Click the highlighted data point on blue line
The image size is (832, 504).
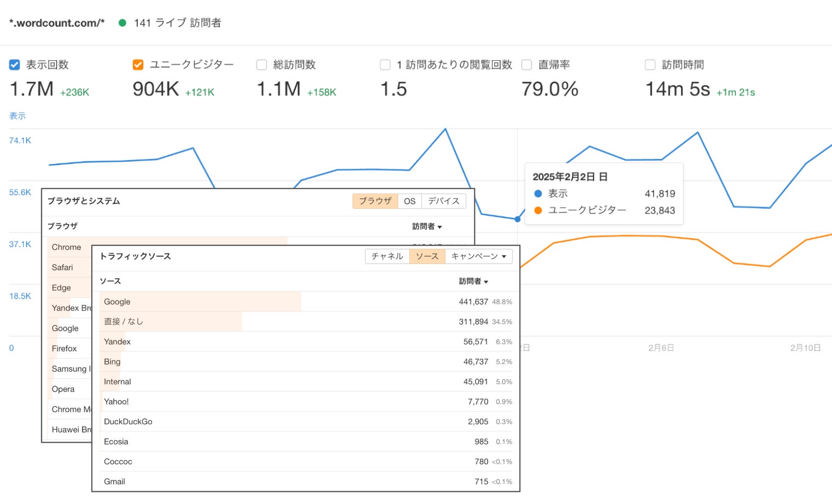[518, 219]
